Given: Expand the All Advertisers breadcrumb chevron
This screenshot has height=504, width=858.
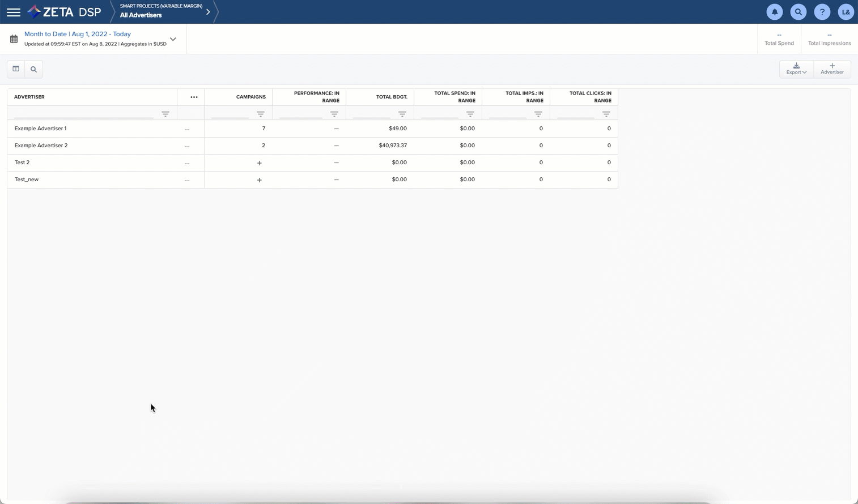Looking at the screenshot, I should coord(208,12).
